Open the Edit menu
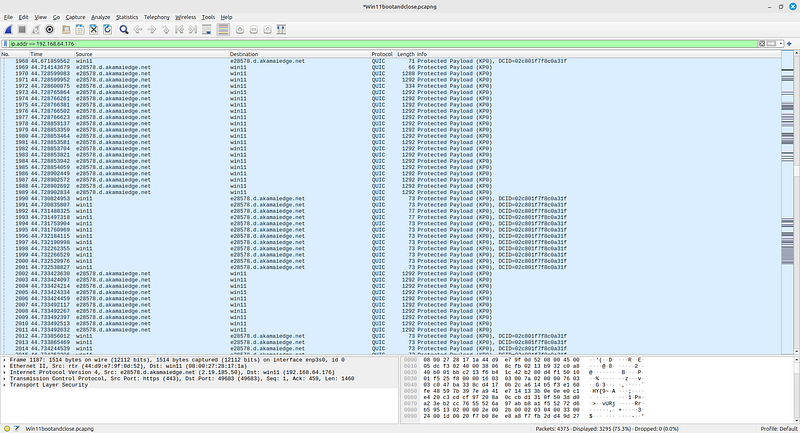 (23, 17)
